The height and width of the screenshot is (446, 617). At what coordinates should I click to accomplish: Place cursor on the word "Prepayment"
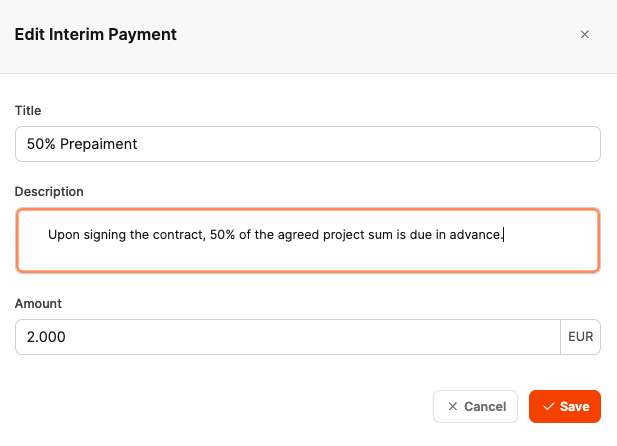(x=99, y=144)
